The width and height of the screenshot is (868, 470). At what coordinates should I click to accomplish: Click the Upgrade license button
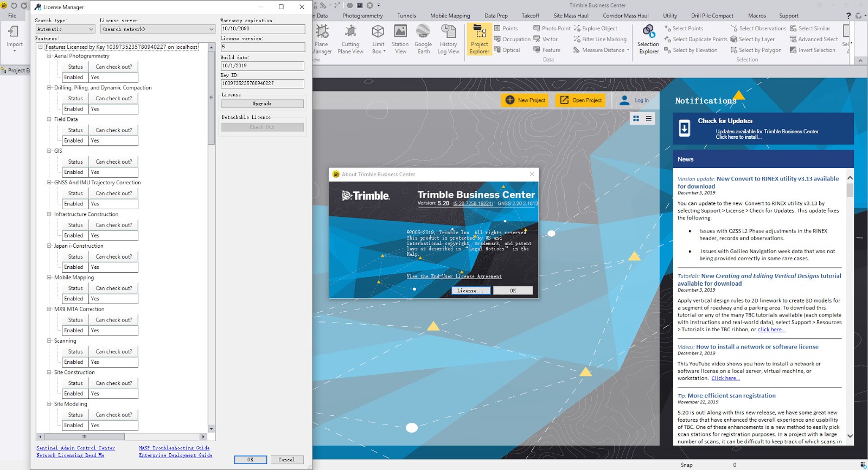pos(262,104)
